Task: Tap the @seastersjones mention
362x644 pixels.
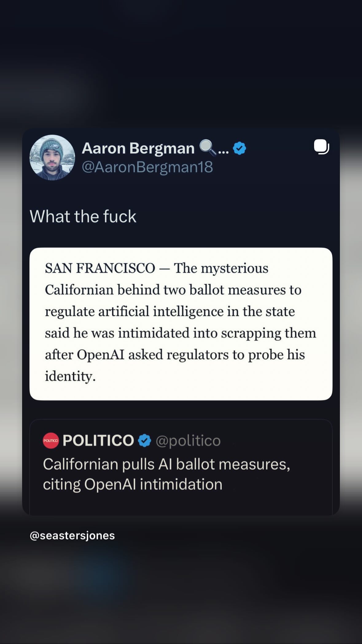Action: point(72,536)
